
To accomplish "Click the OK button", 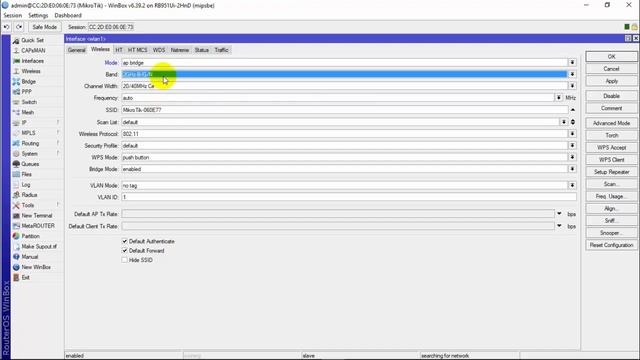I will pyautogui.click(x=611, y=57).
